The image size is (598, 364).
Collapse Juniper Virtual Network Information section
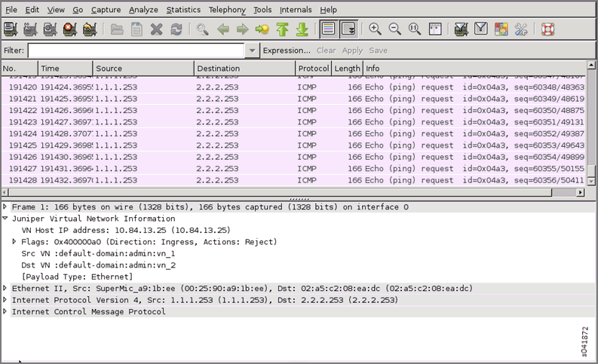6,219
